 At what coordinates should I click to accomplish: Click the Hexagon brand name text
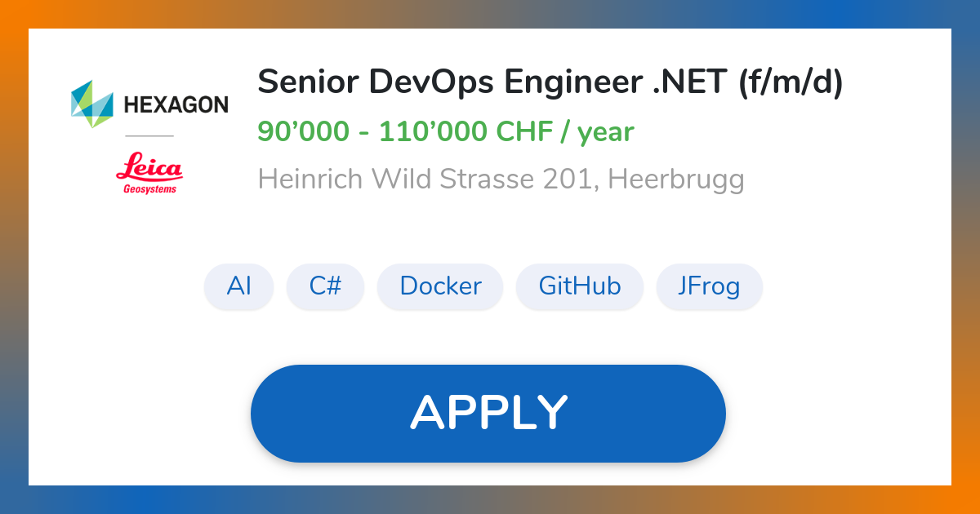[x=176, y=104]
